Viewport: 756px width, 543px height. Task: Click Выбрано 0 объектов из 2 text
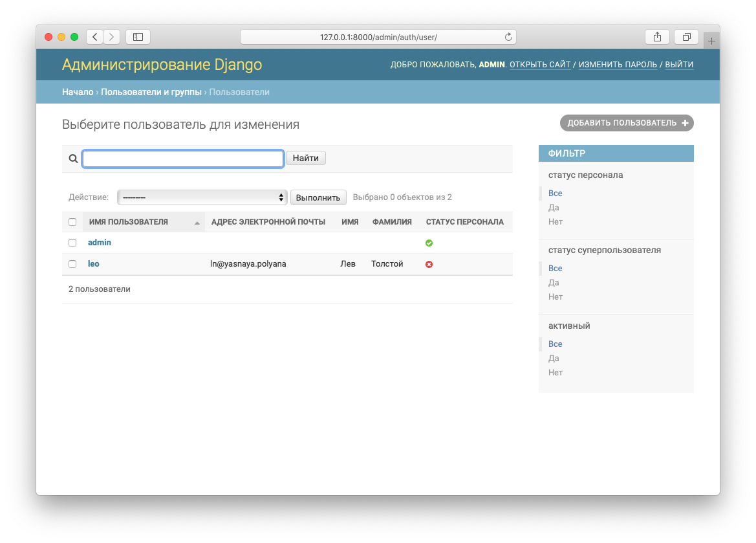[402, 197]
